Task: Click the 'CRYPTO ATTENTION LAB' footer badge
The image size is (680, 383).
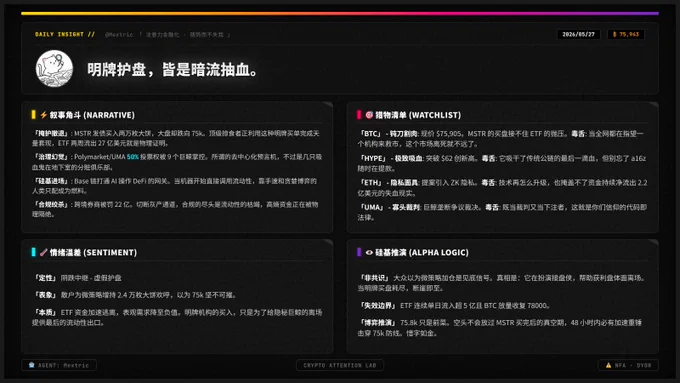Action: click(x=340, y=365)
